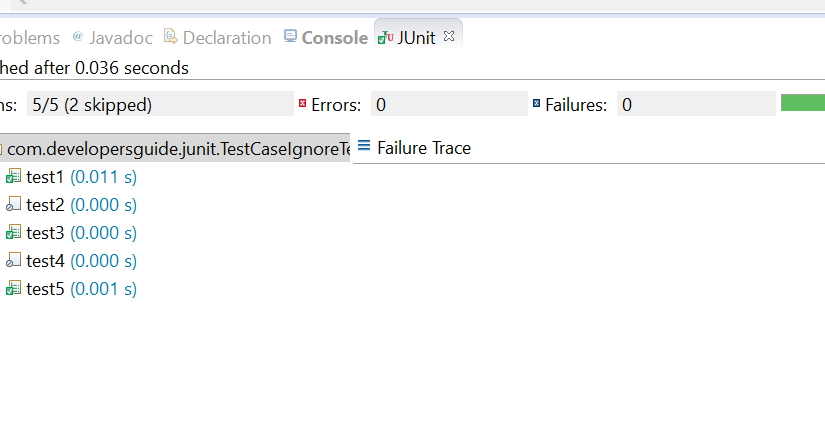The height and width of the screenshot is (433, 825).
Task: Select test5 in the results tree
Action: click(46, 289)
